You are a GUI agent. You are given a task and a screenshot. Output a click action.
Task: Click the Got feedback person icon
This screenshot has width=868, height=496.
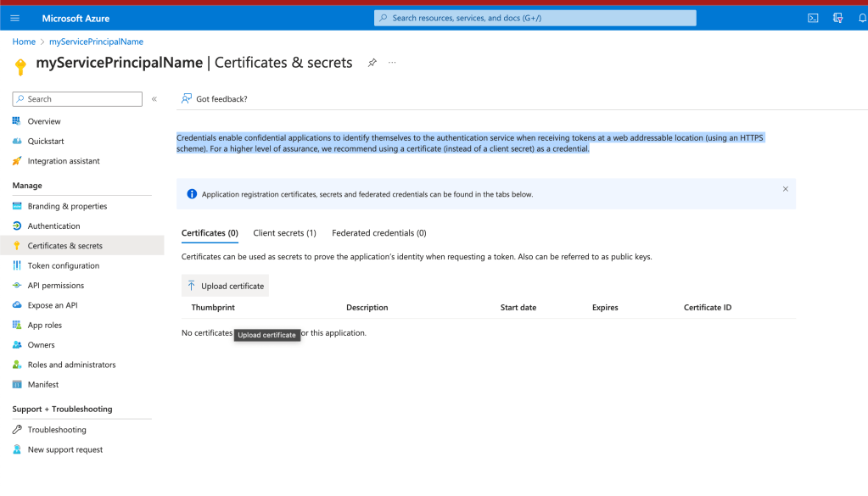pos(187,98)
